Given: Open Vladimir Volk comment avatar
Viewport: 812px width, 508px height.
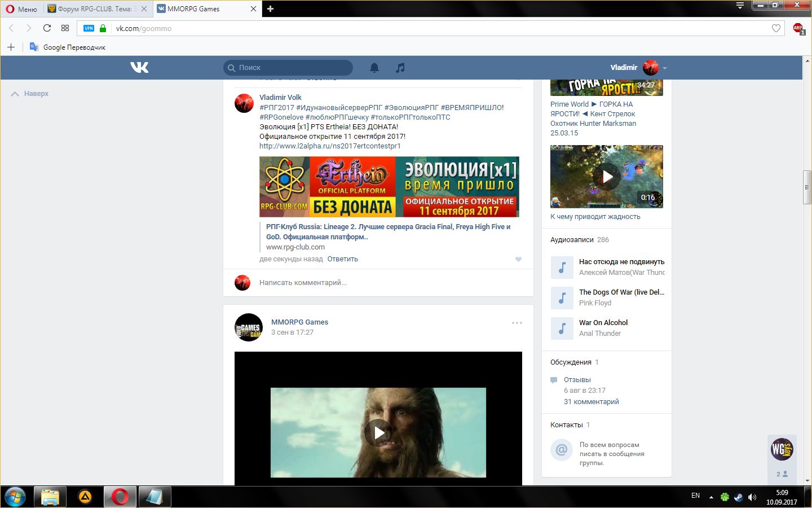Looking at the screenshot, I should [x=244, y=103].
